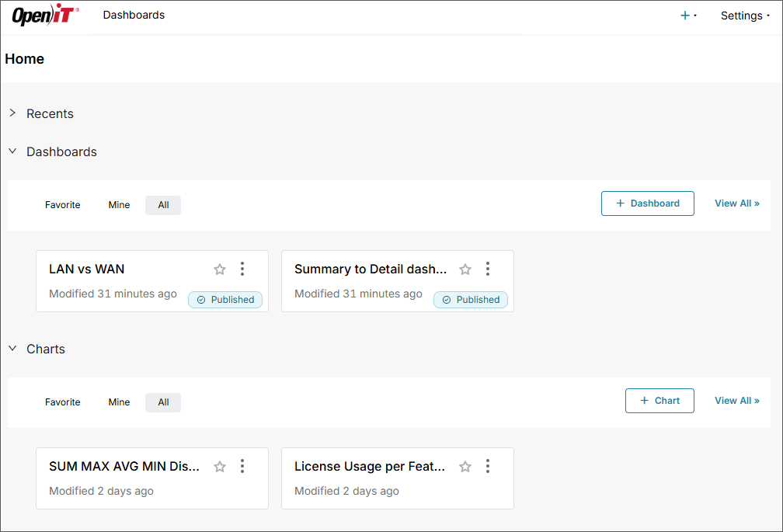The width and height of the screenshot is (783, 532).
Task: Click Charts section label
Action: tap(45, 349)
